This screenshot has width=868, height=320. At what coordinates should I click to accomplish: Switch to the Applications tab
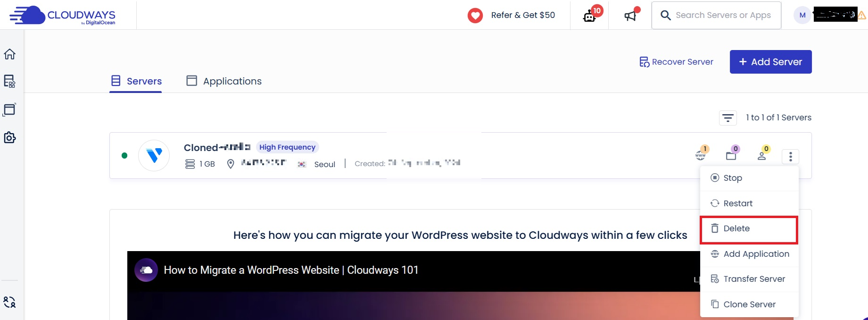pyautogui.click(x=224, y=81)
